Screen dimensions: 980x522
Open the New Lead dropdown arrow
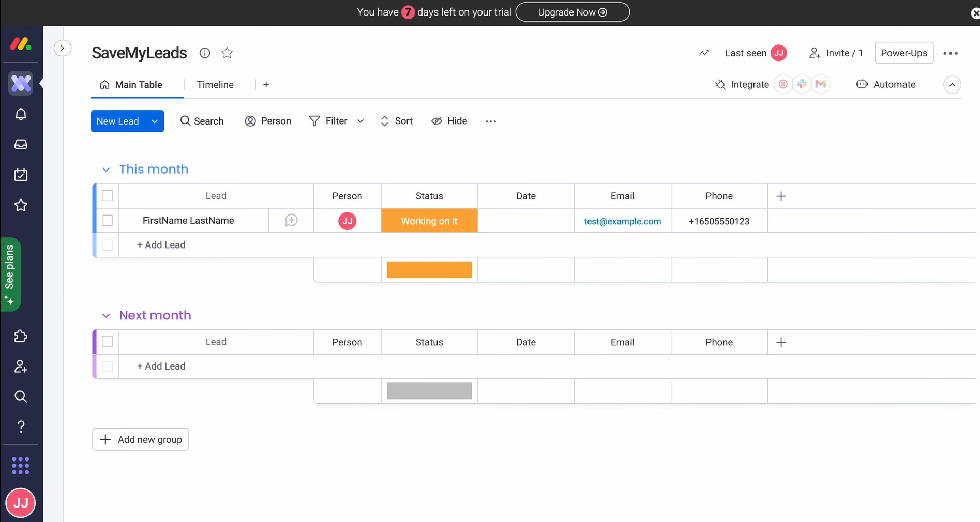click(155, 121)
